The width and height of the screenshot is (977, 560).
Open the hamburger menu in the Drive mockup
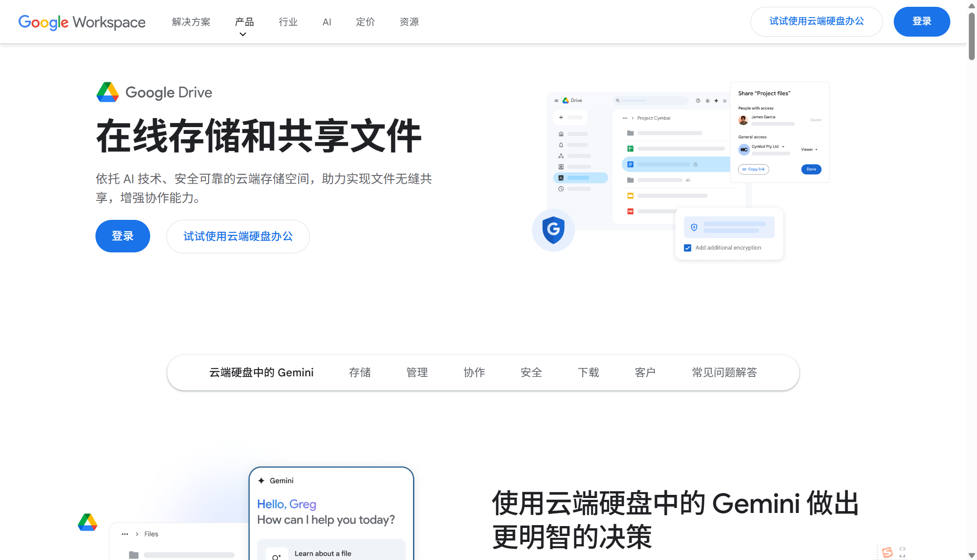click(556, 100)
